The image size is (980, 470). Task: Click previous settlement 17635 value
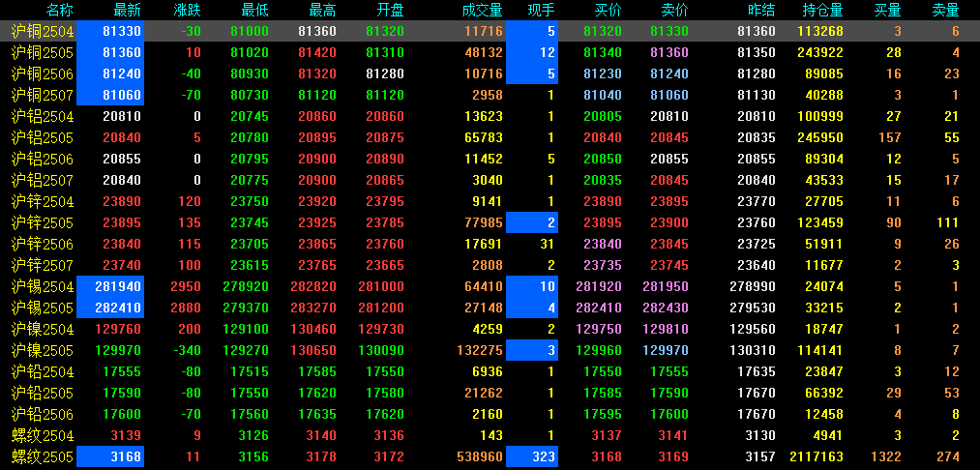tap(757, 372)
